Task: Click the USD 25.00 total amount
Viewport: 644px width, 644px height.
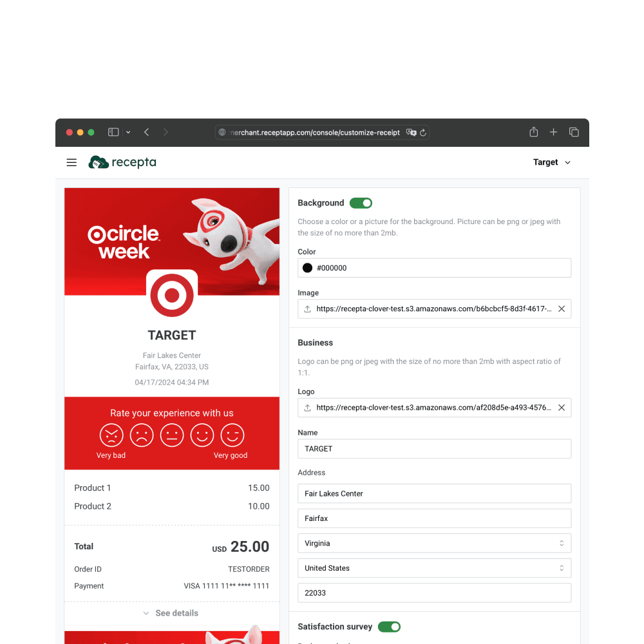Action: click(x=241, y=547)
